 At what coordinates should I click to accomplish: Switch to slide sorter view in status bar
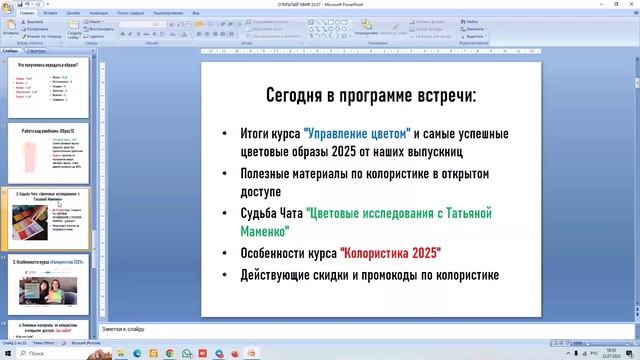click(x=561, y=343)
